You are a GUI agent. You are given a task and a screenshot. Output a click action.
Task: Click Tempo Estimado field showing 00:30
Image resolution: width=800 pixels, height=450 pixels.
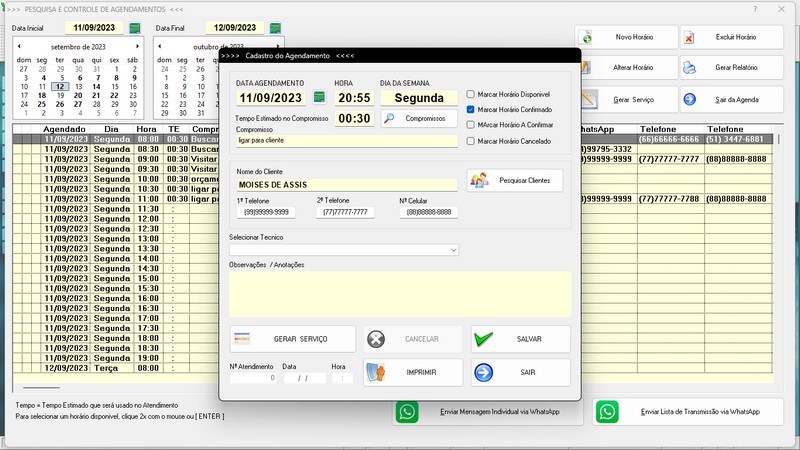coord(354,118)
